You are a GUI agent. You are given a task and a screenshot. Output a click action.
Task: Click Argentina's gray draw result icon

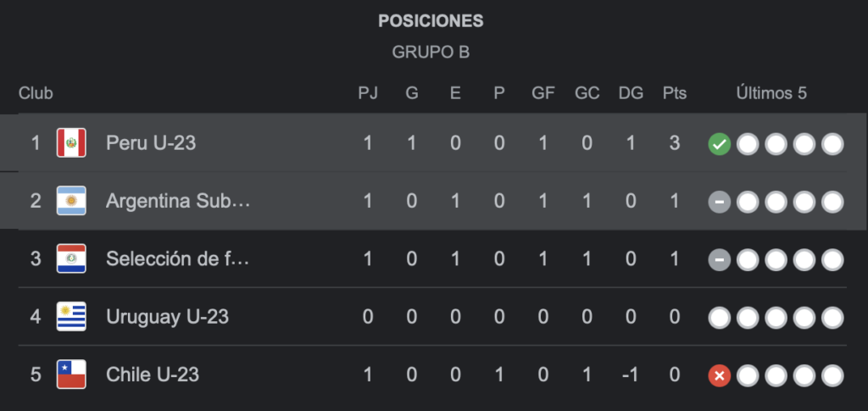pyautogui.click(x=719, y=202)
